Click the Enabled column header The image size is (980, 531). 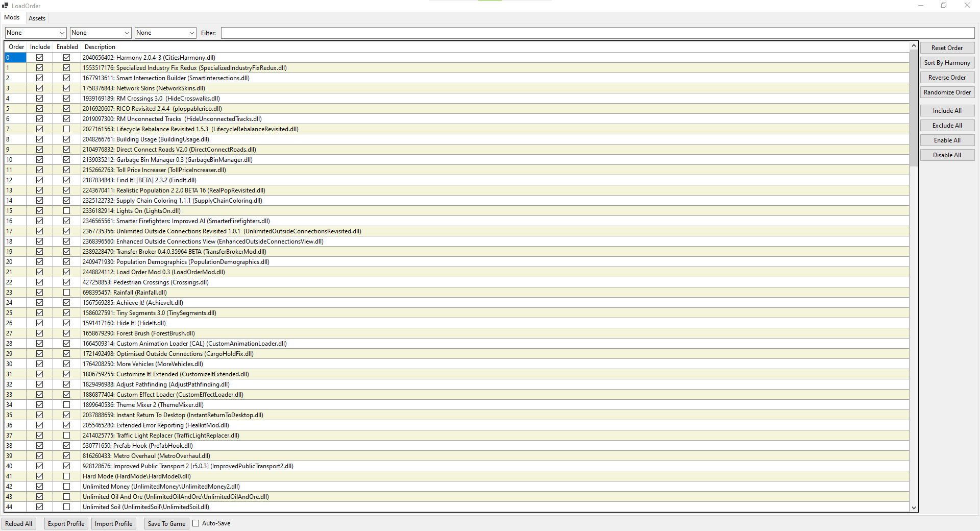(x=67, y=47)
